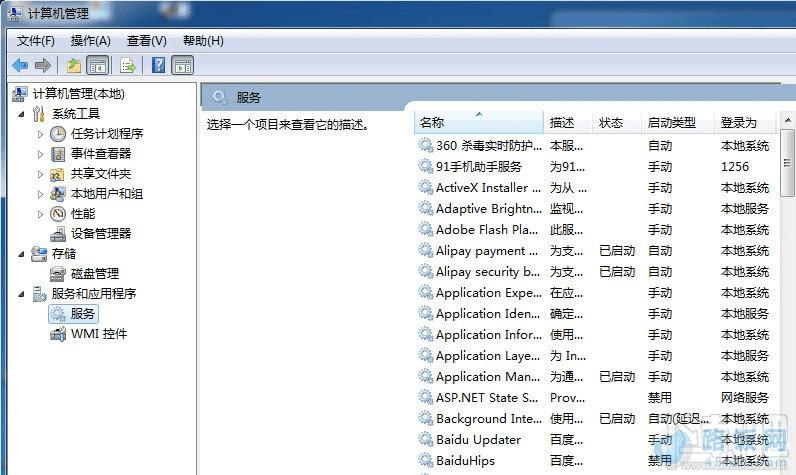Collapse the 存储 tree node
Image resolution: width=796 pixels, height=475 pixels.
click(x=21, y=254)
